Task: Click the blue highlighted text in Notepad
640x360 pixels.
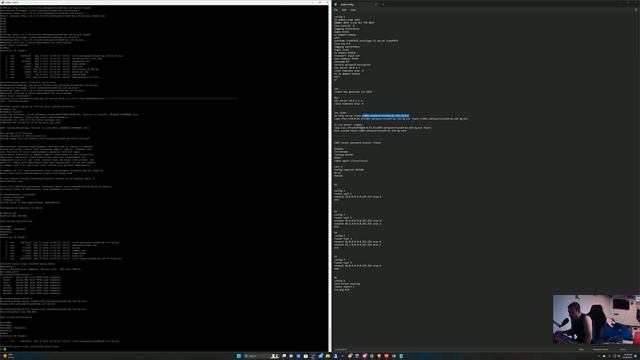Action: pos(385,116)
